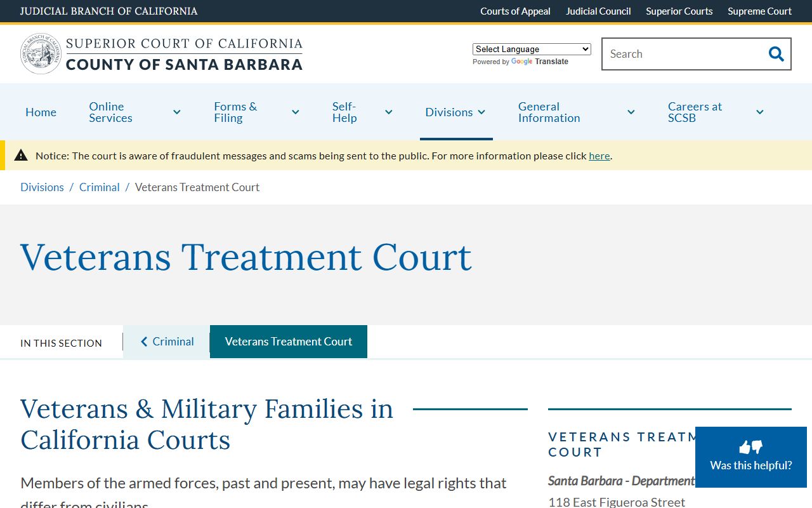Expand the Divisions menu chevron
Image resolution: width=812 pixels, height=508 pixels.
coord(481,112)
